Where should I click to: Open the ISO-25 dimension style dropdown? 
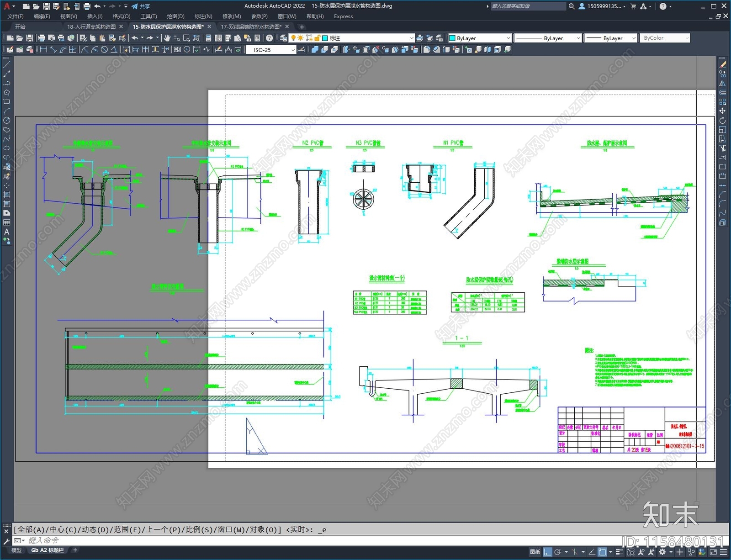(x=271, y=50)
